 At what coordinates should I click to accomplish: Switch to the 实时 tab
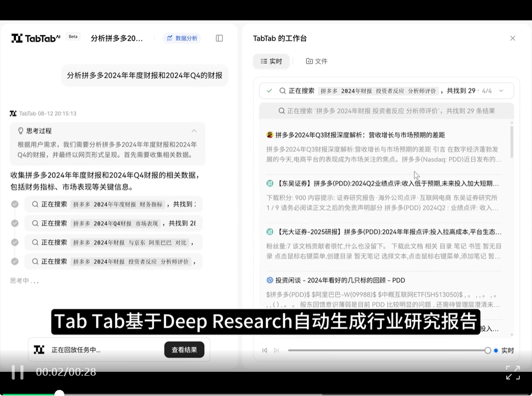271,62
